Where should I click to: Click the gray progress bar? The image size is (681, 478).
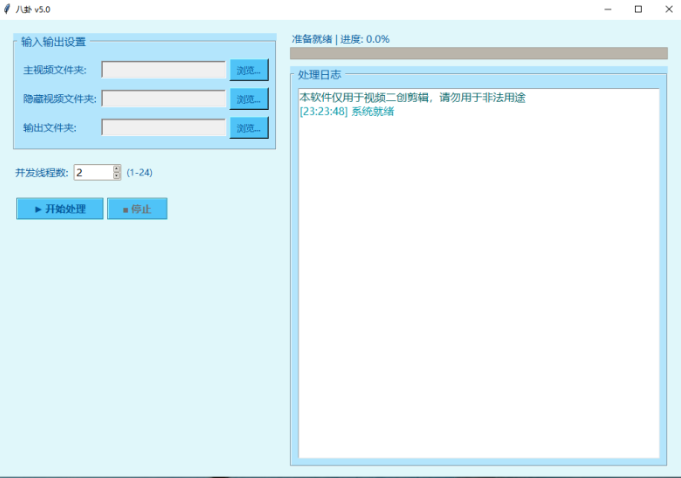478,53
